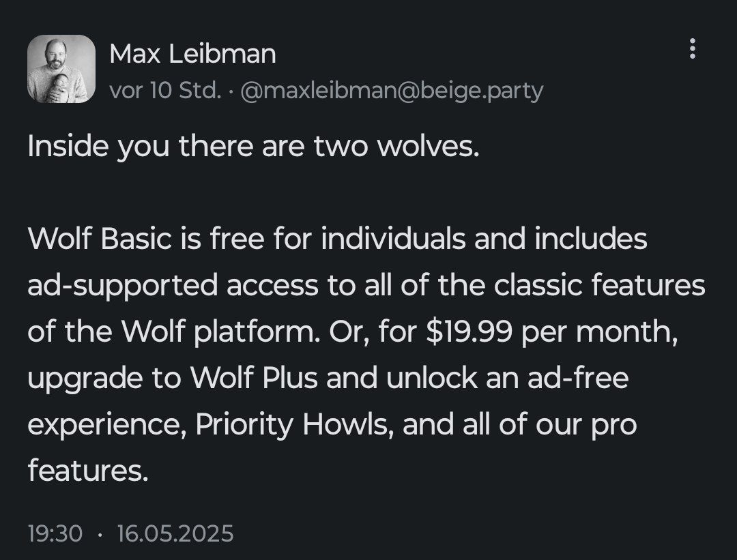This screenshot has height=560, width=737.
Task: Select the word 'individuals' in the post
Action: pyautogui.click(x=394, y=238)
